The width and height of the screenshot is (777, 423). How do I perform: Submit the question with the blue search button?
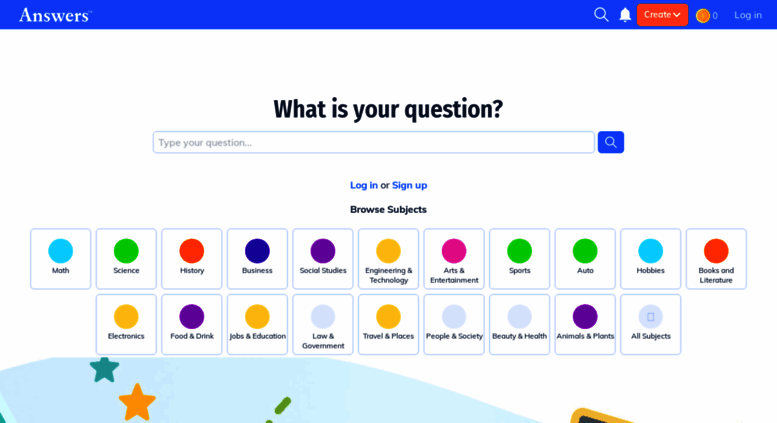click(x=610, y=142)
